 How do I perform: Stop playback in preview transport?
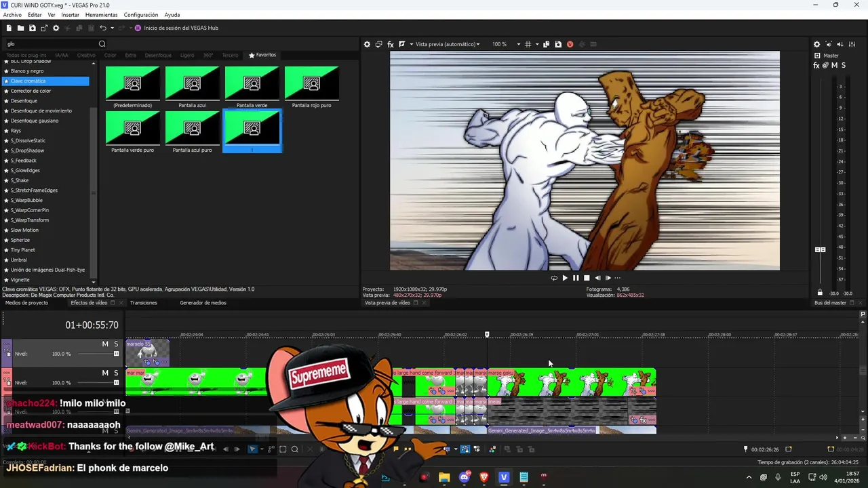pos(587,278)
